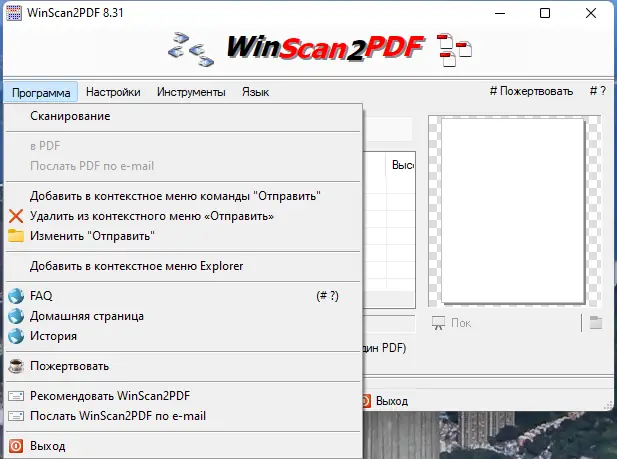Viewport: 617px width, 459px height.
Task: Click # Пожертвовать in the menu bar
Action: tap(531, 91)
